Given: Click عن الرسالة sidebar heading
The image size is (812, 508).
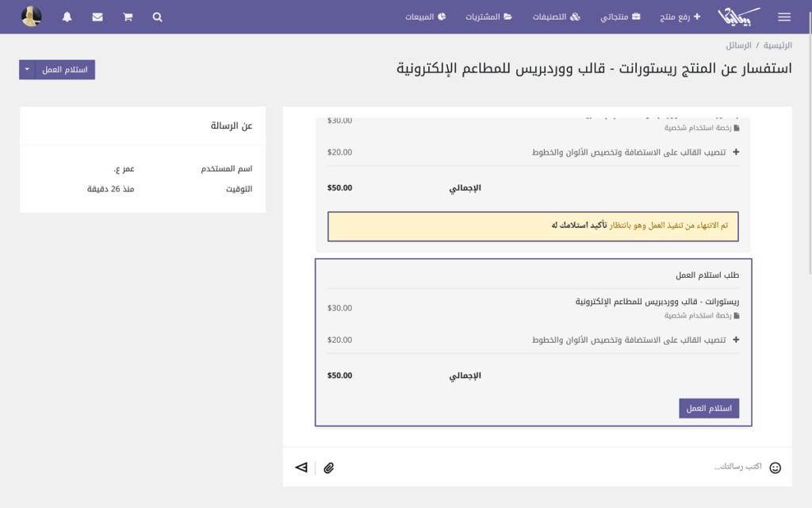Looking at the screenshot, I should [x=231, y=125].
